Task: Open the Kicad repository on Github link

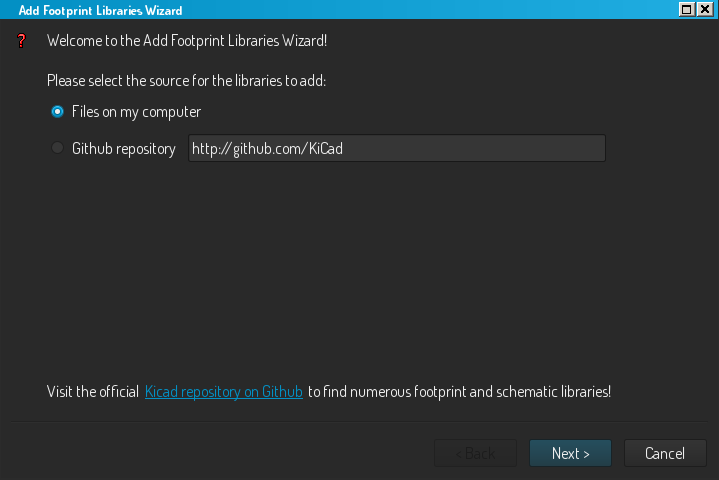Action: pyautogui.click(x=224, y=391)
